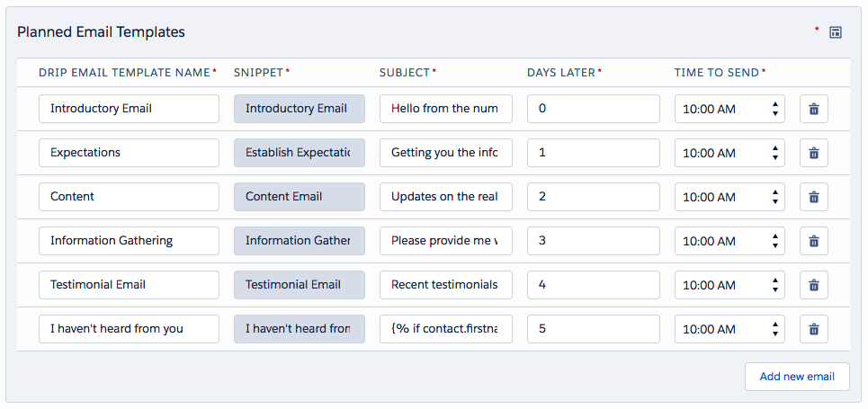Select the Introductory Email snippet field
Screen dimensions: 868x409
coord(299,109)
